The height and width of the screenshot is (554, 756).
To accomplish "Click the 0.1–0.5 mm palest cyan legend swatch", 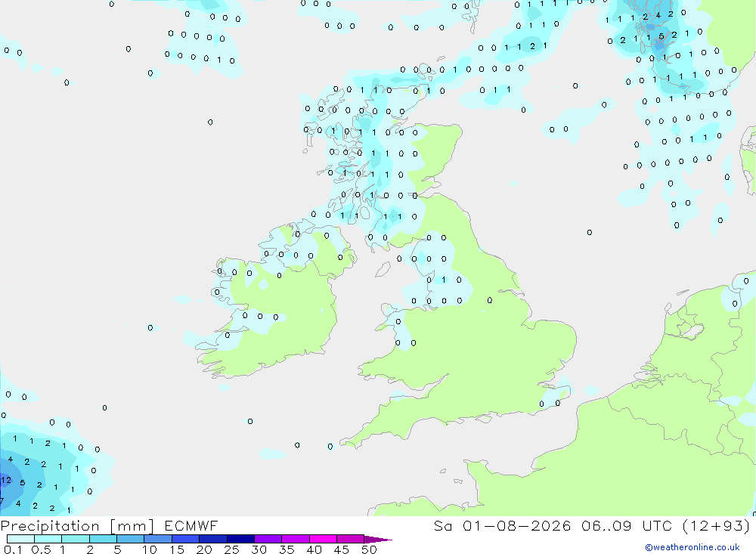I will (20, 539).
